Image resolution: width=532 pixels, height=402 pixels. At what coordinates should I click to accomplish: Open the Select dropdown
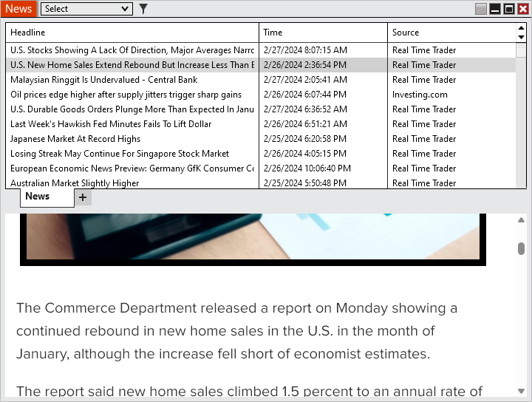86,9
